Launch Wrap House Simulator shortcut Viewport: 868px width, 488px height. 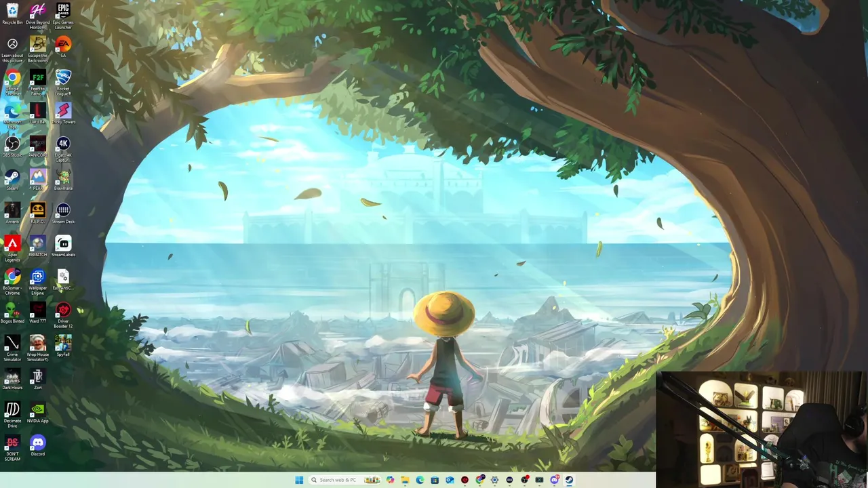pyautogui.click(x=38, y=348)
